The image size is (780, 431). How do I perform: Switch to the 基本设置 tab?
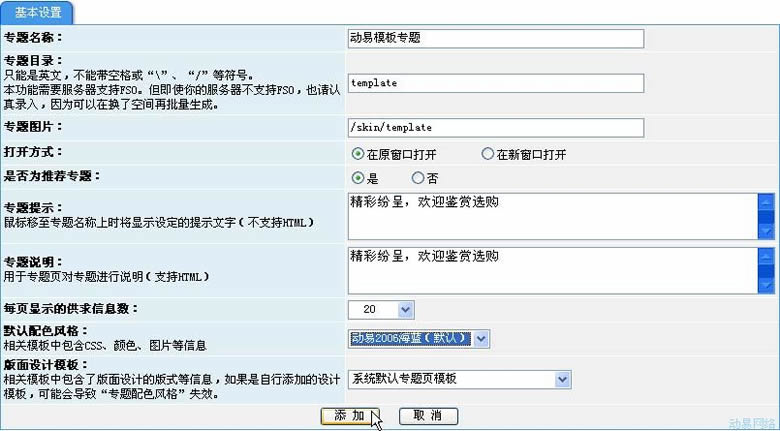pyautogui.click(x=38, y=13)
